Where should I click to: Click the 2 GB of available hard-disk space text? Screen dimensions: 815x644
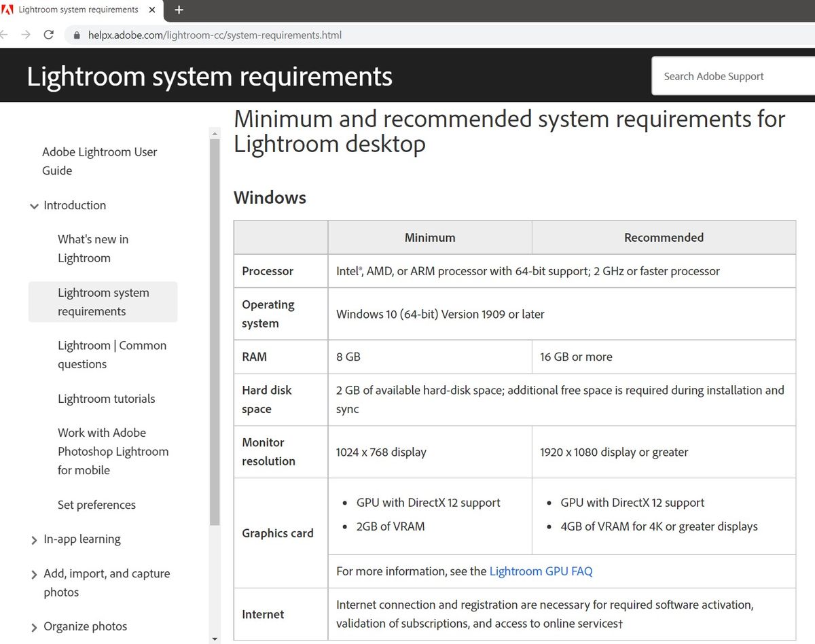pyautogui.click(x=560, y=399)
